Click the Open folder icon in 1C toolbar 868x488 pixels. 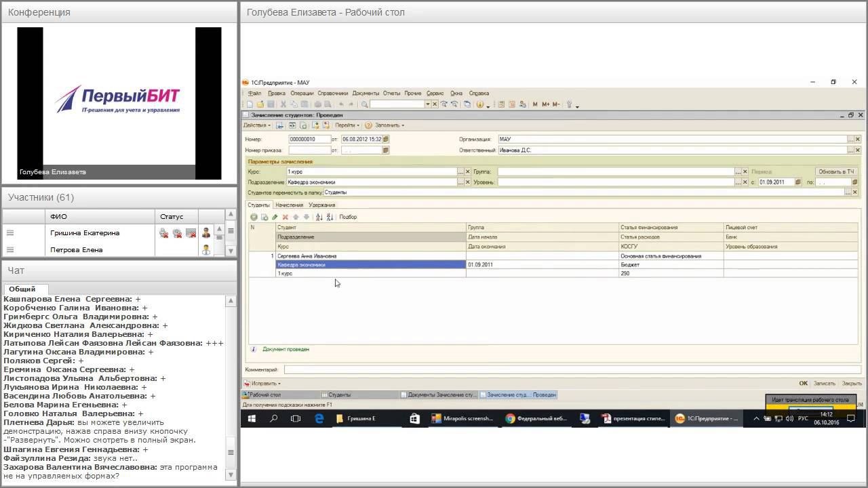tap(260, 104)
